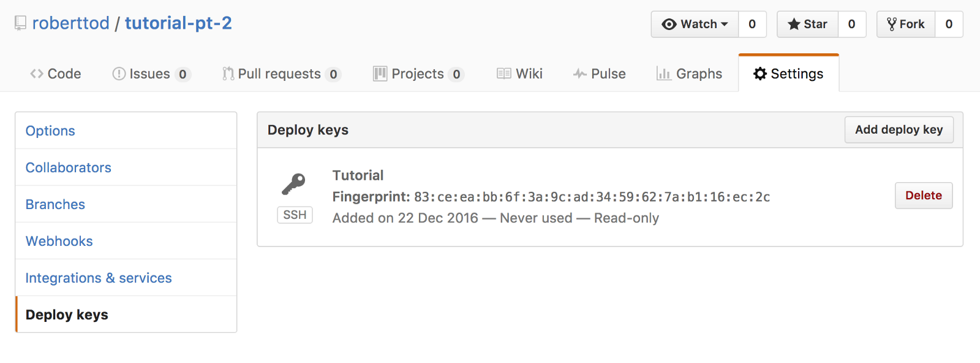This screenshot has height=363, width=980.
Task: Open Options in the settings sidebar
Action: tap(50, 131)
